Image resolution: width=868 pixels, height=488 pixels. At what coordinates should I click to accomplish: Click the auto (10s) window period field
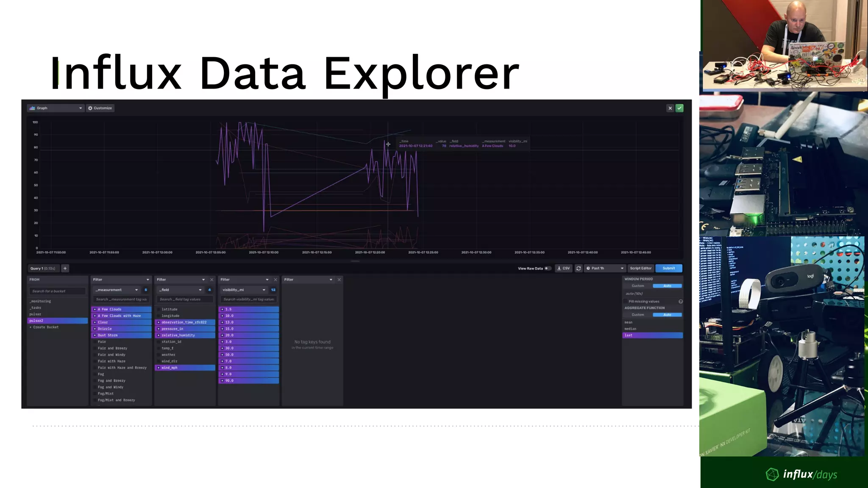click(653, 294)
